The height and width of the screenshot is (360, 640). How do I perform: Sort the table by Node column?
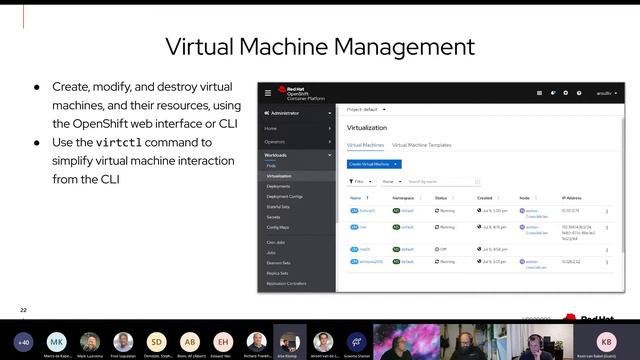(x=524, y=198)
